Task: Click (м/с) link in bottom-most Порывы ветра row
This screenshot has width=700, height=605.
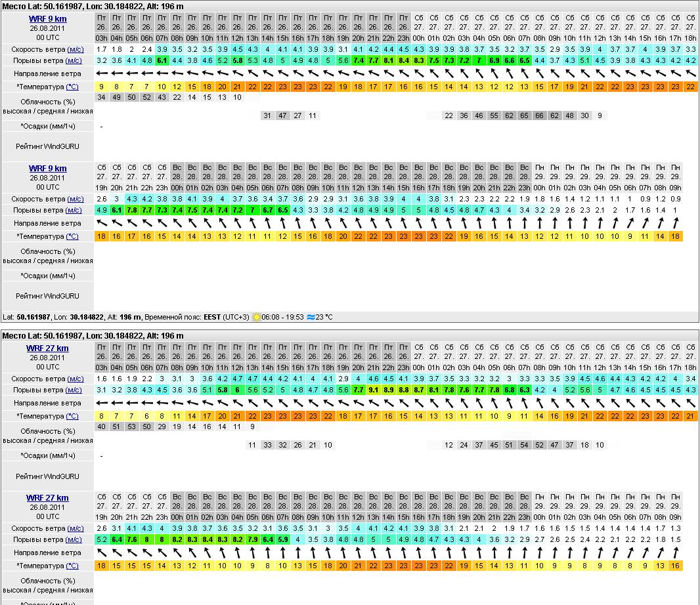Action: click(x=74, y=540)
